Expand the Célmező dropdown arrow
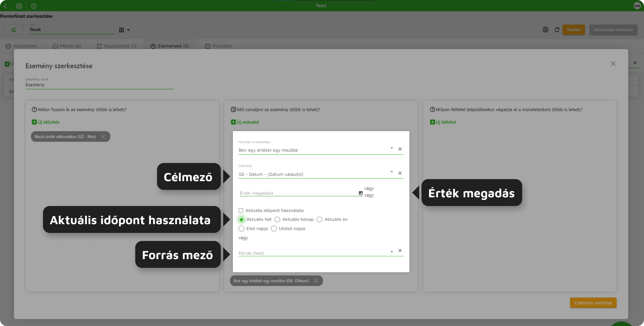 [391, 172]
